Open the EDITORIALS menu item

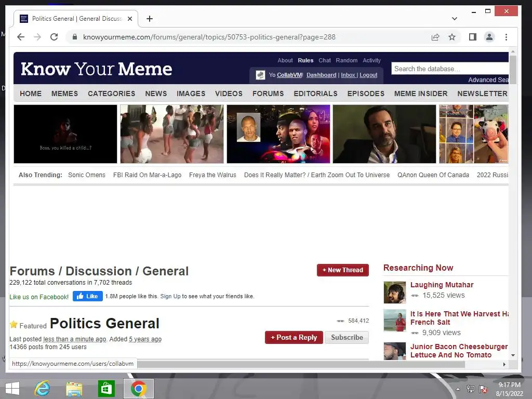point(315,94)
